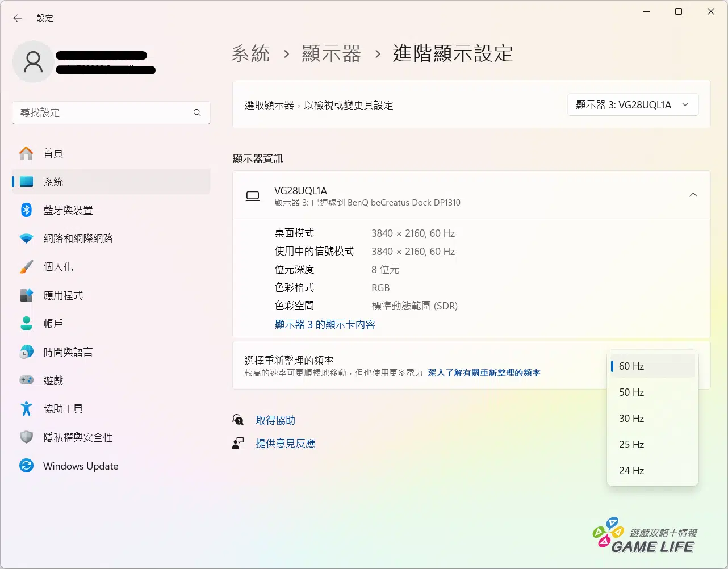This screenshot has height=569, width=728.
Task: Click the user profile avatar icon
Action: pyautogui.click(x=33, y=62)
